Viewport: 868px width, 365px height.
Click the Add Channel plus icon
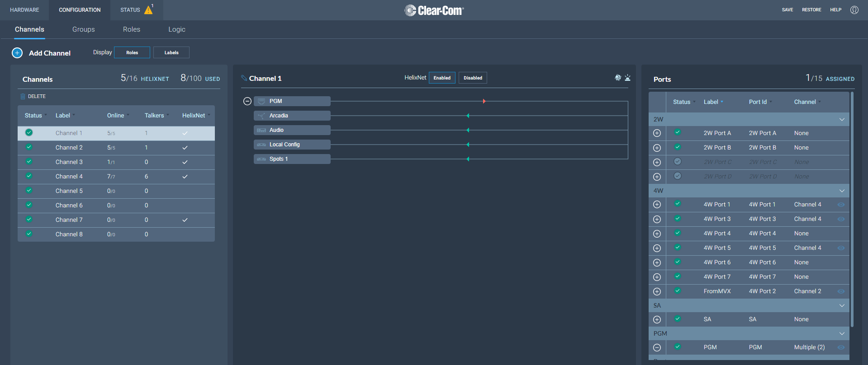click(17, 53)
